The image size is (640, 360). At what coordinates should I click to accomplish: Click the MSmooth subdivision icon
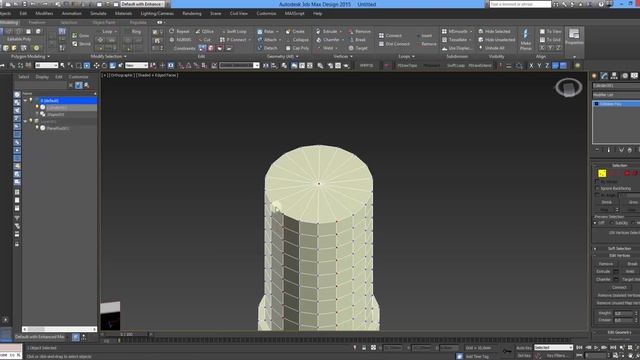click(444, 31)
